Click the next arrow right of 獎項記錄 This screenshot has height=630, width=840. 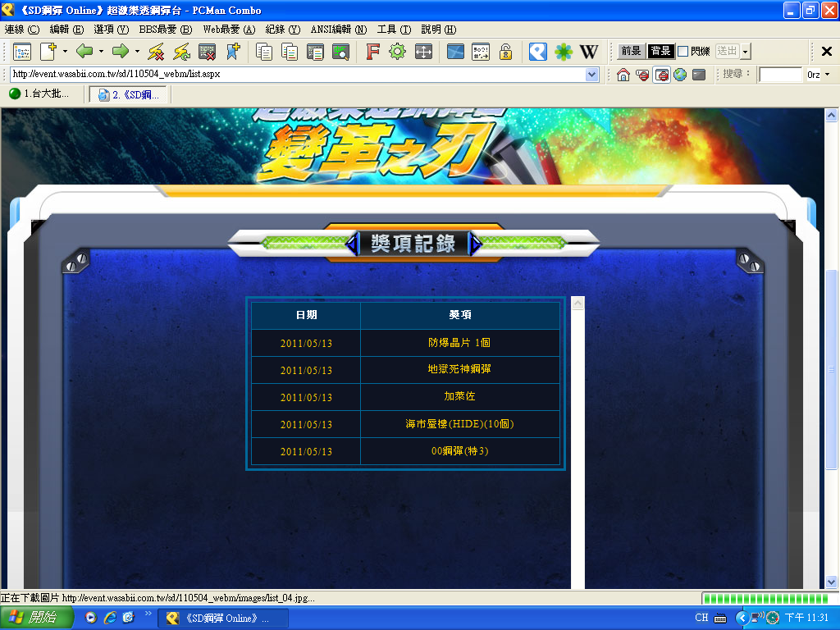tap(475, 244)
